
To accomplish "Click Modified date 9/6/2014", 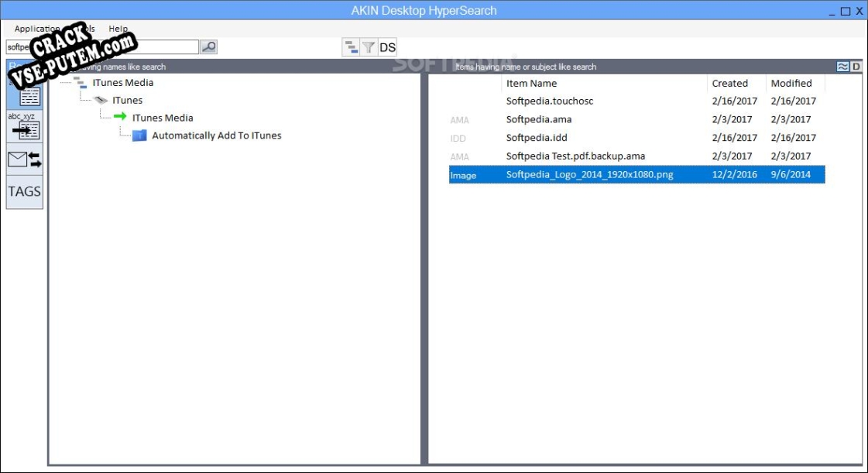I will (x=791, y=174).
